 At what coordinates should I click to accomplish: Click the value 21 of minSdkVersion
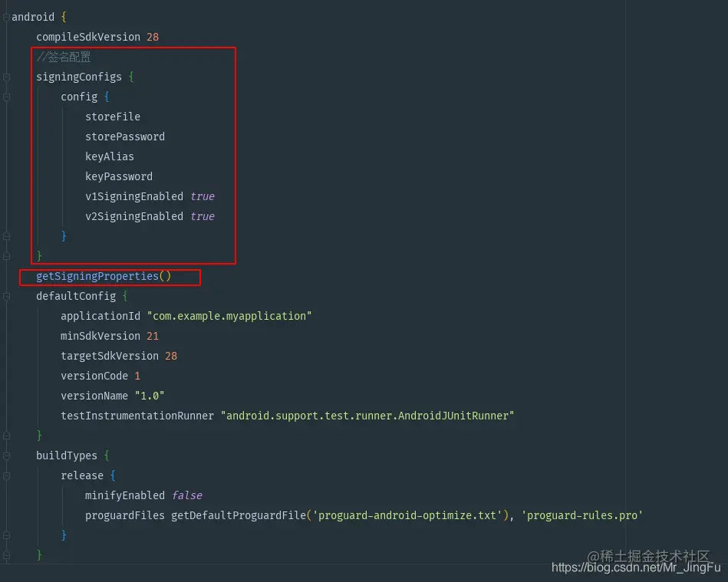[x=153, y=337]
